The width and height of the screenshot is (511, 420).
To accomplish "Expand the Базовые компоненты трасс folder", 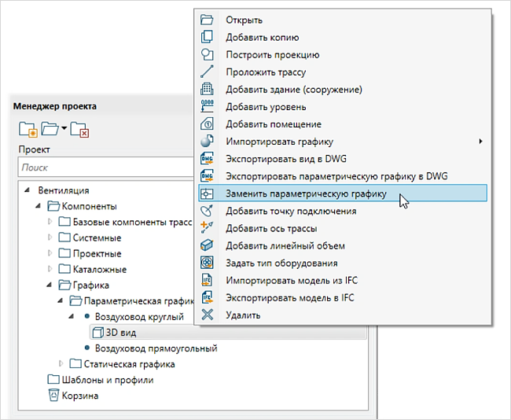I will point(51,223).
